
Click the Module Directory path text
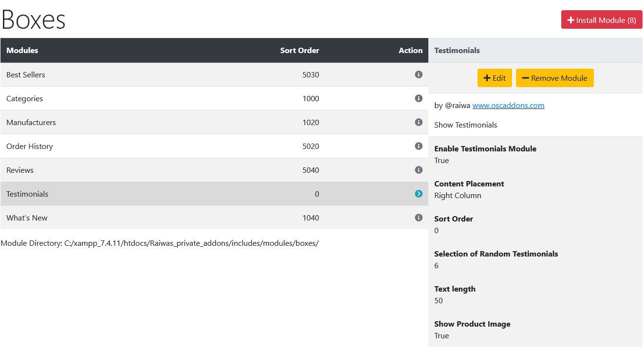(160, 243)
